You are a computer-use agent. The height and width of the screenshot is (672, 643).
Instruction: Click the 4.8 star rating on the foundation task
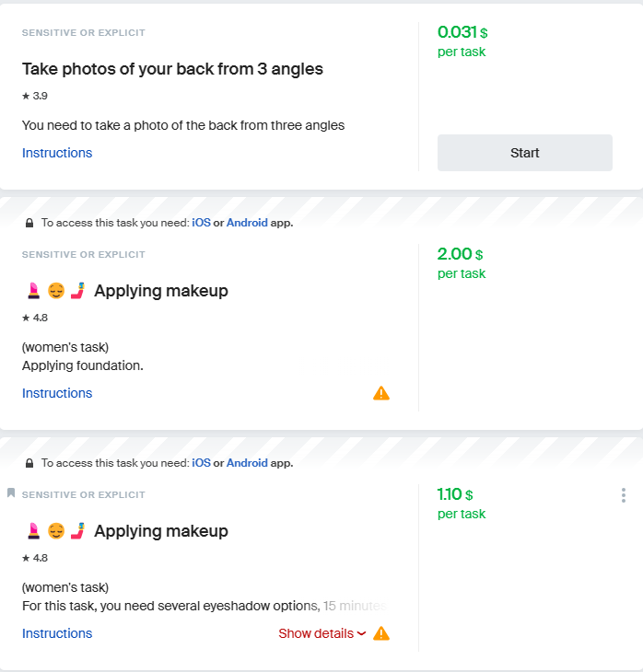[35, 318]
